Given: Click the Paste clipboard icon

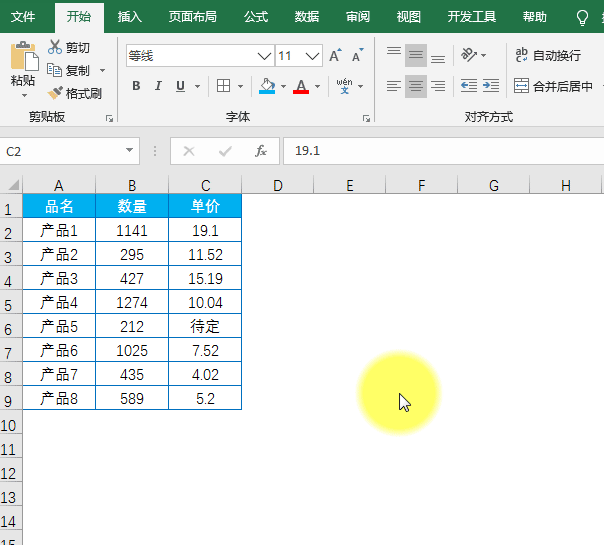Looking at the screenshot, I should click(24, 56).
